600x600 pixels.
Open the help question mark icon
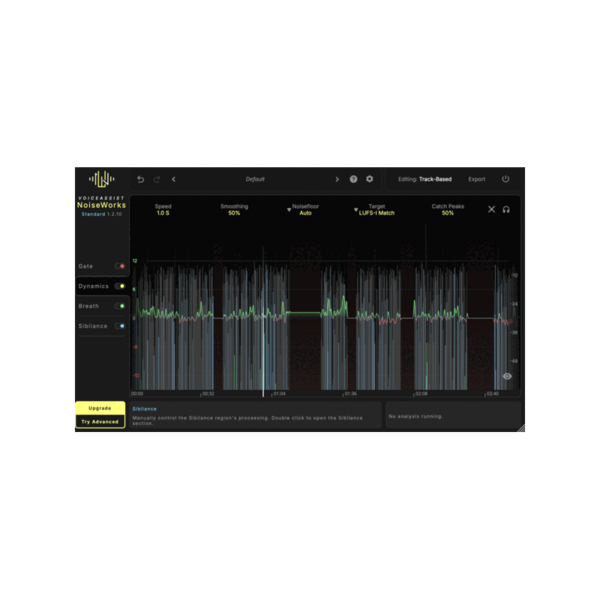point(354,179)
